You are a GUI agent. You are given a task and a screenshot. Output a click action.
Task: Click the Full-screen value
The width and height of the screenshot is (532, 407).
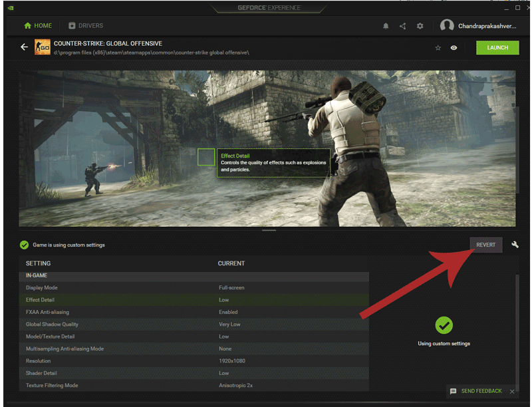[x=231, y=287]
